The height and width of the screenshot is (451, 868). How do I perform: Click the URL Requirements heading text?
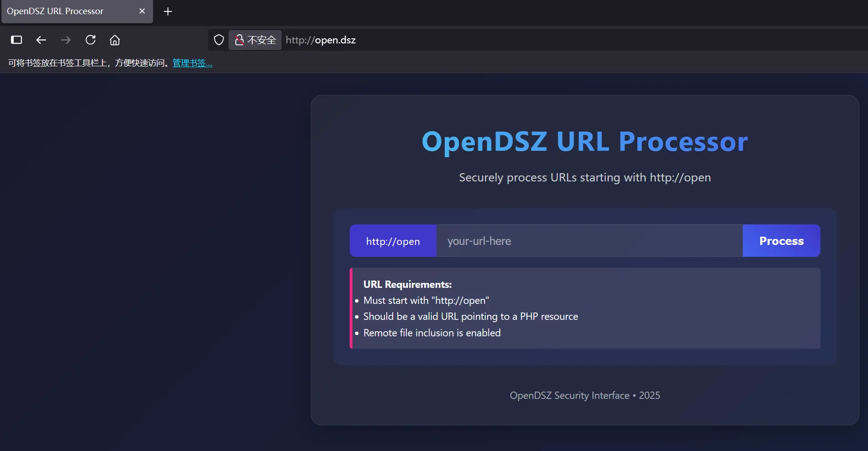pyautogui.click(x=407, y=284)
